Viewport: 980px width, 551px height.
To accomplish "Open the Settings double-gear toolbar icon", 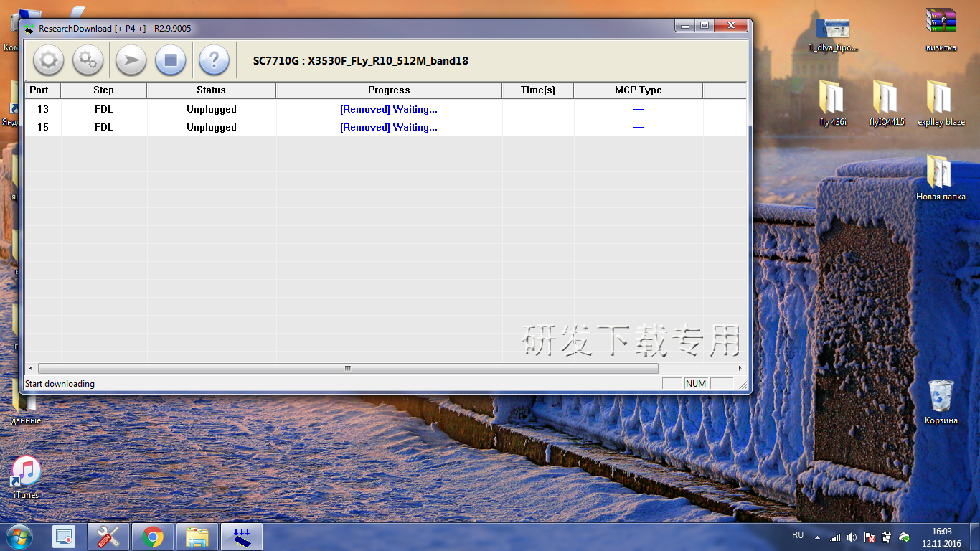I will (x=88, y=60).
